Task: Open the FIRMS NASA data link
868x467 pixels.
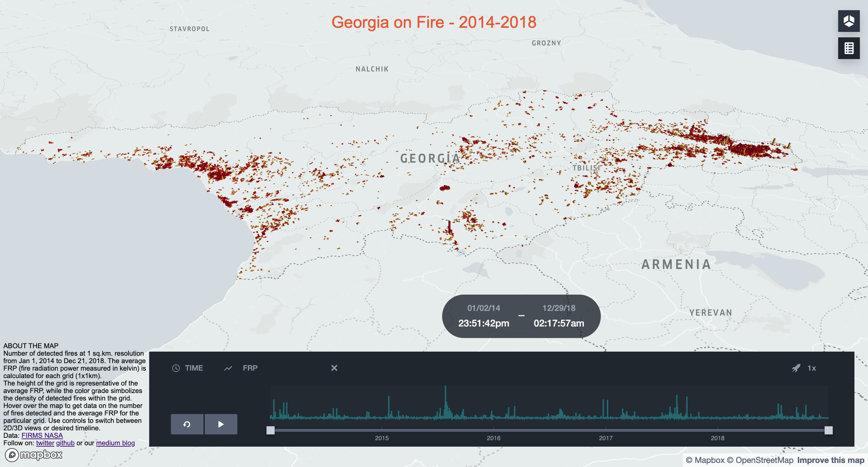Action: pyautogui.click(x=42, y=435)
